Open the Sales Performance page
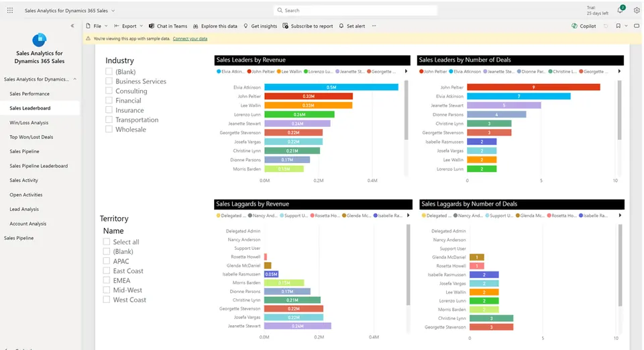The image size is (644, 350). click(30, 94)
